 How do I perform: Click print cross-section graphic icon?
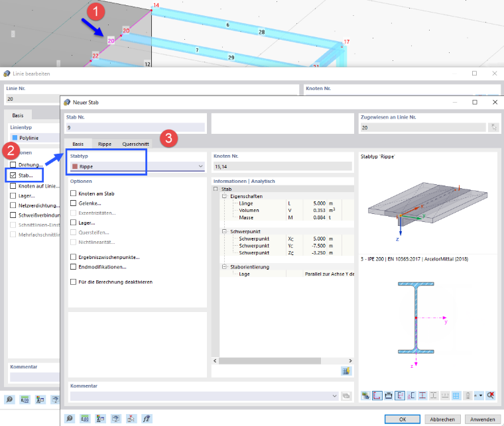389,396
